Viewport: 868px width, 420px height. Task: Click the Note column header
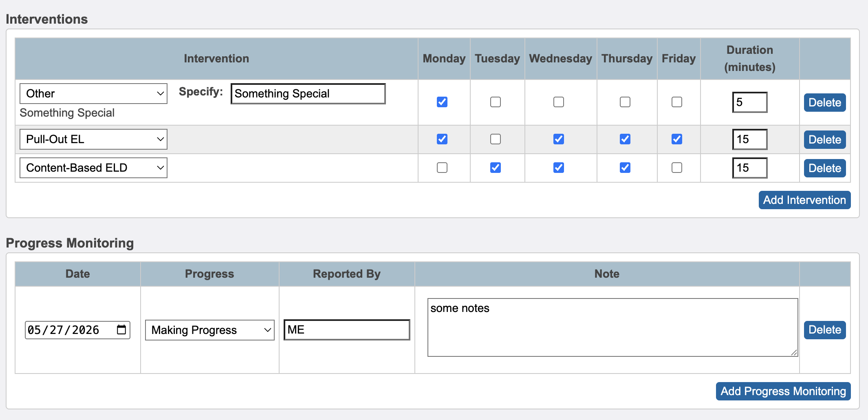[x=607, y=274]
